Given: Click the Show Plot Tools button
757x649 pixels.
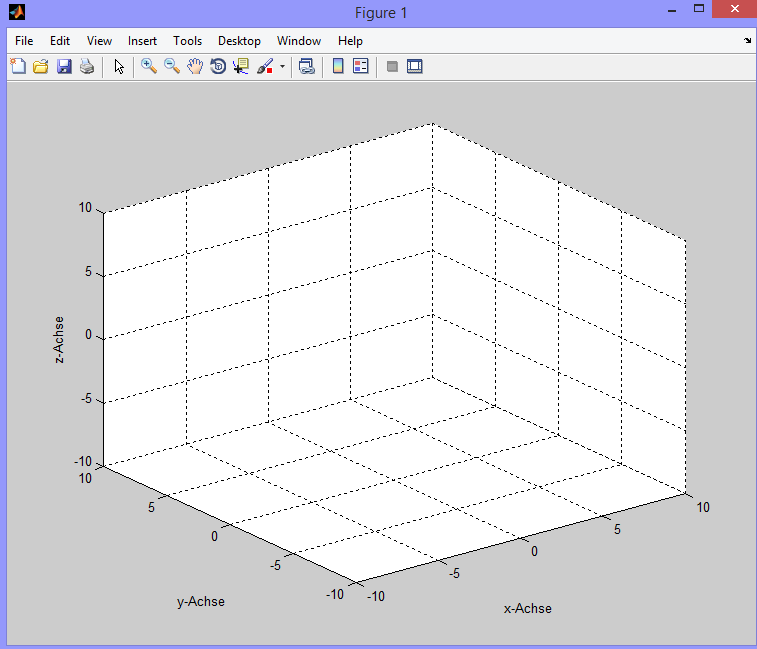Looking at the screenshot, I should 415,67.
